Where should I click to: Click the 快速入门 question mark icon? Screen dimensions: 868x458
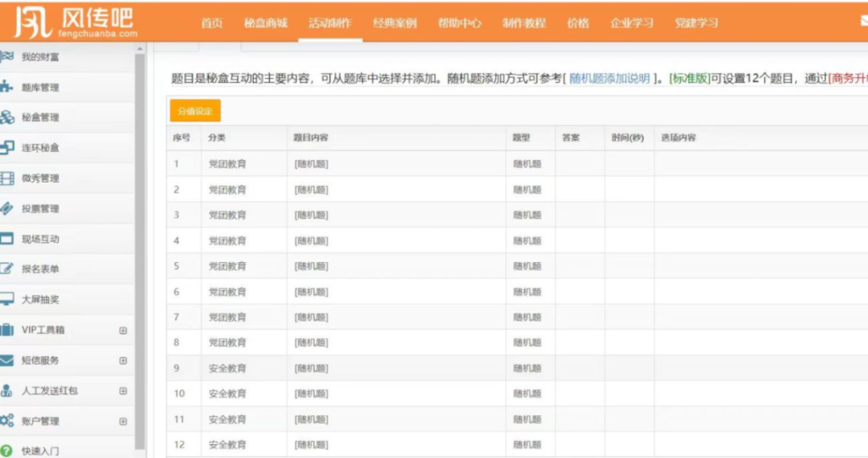tap(6, 451)
